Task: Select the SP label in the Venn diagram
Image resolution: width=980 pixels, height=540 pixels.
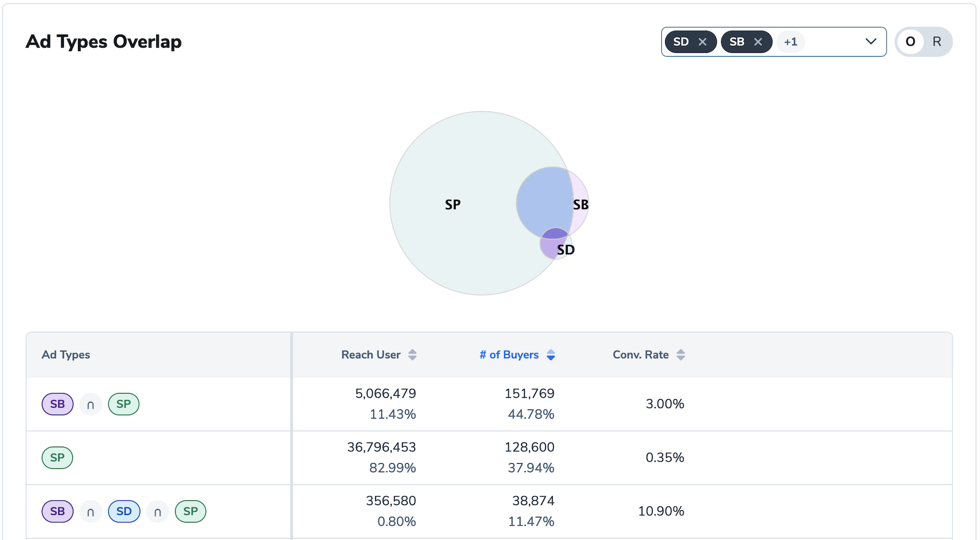Action: [x=453, y=205]
